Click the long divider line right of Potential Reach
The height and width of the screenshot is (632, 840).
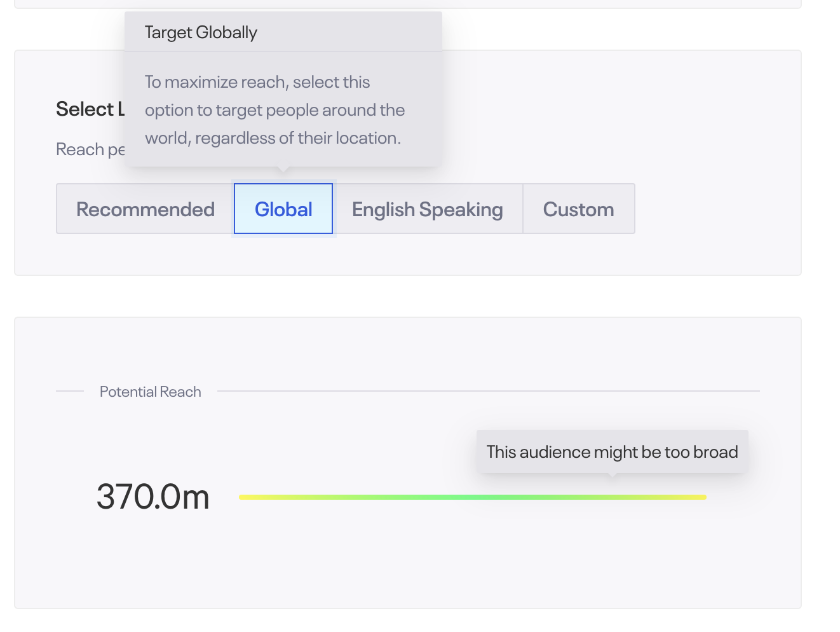488,391
